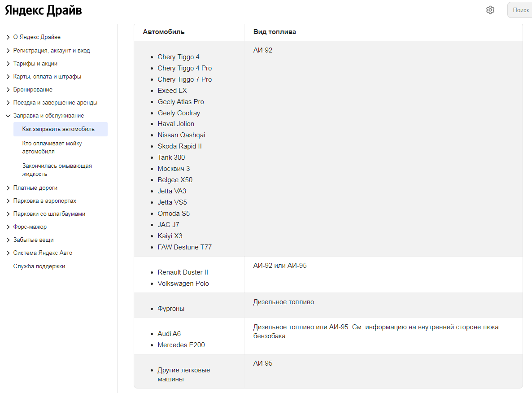This screenshot has width=532, height=393.
Task: Click Volkswagen Polo item
Action: coord(183,284)
